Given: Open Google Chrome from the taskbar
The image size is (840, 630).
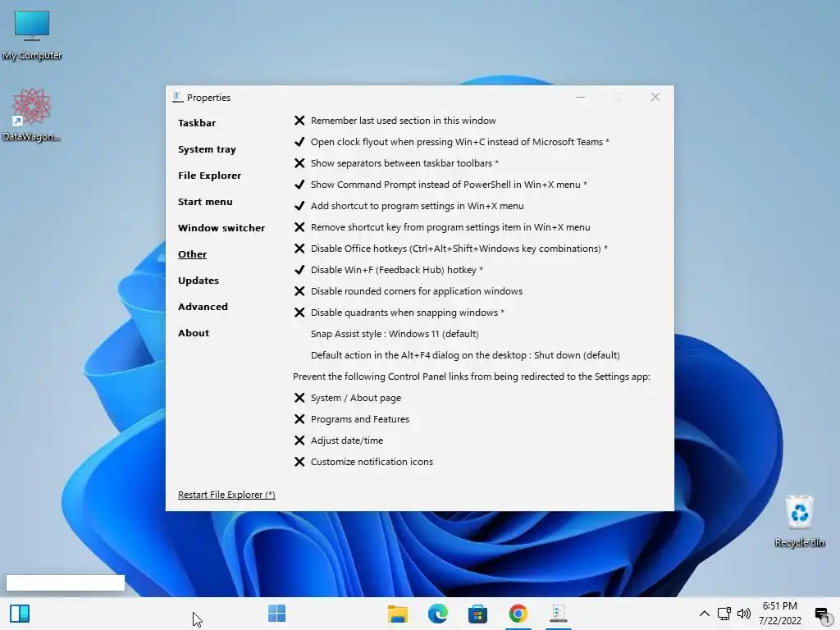Looking at the screenshot, I should point(518,614).
